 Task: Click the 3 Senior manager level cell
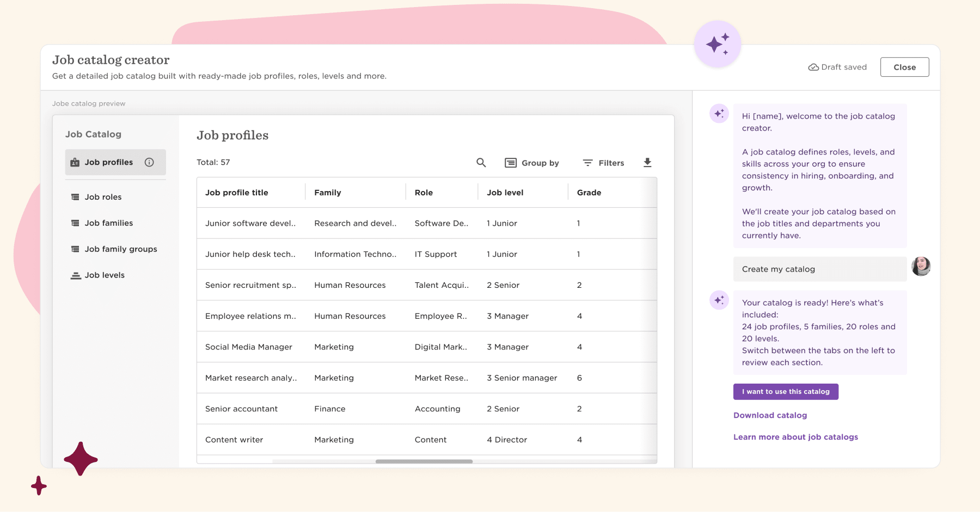[x=522, y=378]
